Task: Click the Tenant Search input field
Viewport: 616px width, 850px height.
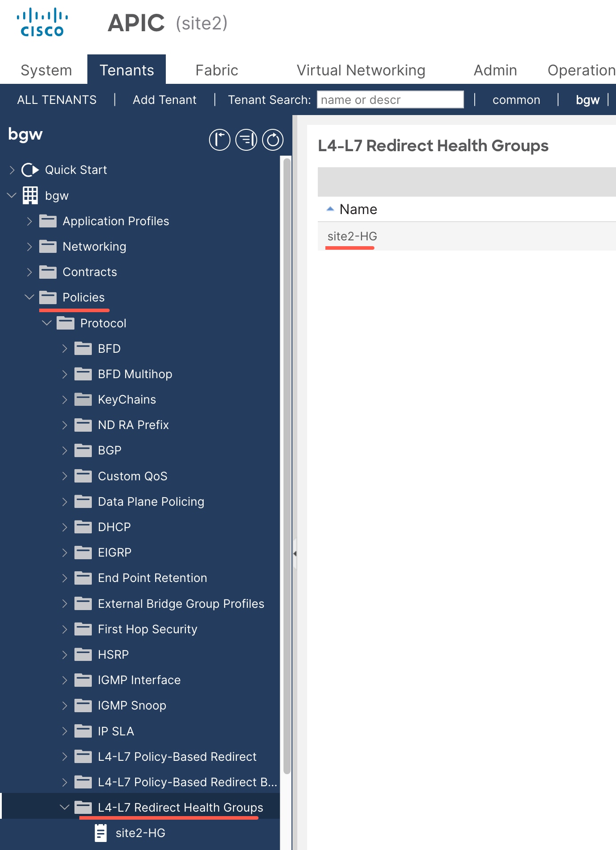Action: coord(390,99)
